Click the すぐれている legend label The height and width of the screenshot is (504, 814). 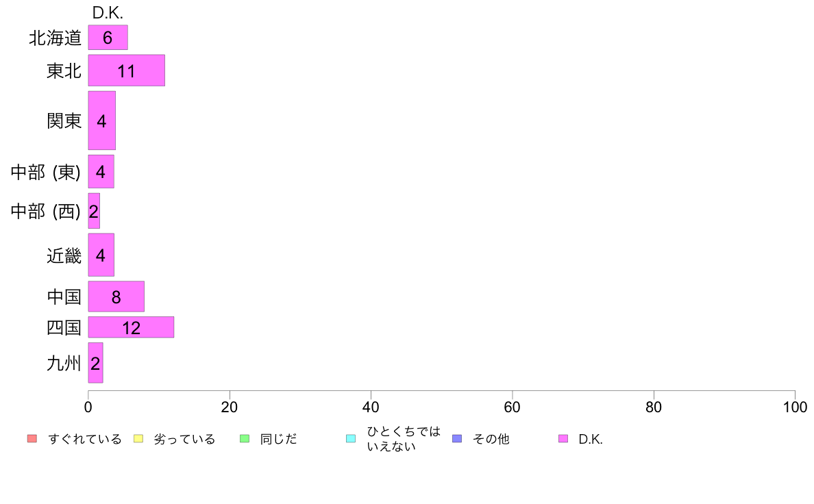(85, 439)
